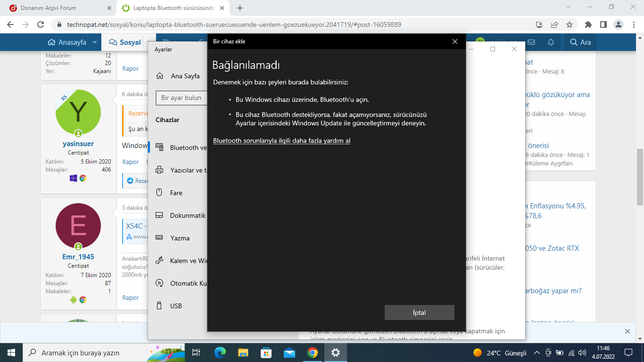This screenshot has height=362, width=644.
Task: Click Rapor link in Emr_1945's post
Action: 131,297
